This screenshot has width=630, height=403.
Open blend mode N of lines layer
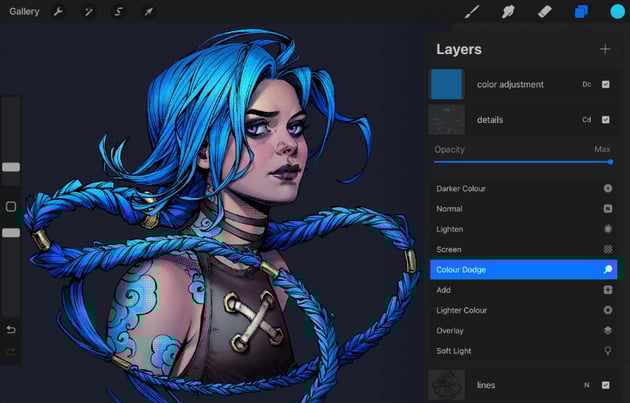587,385
